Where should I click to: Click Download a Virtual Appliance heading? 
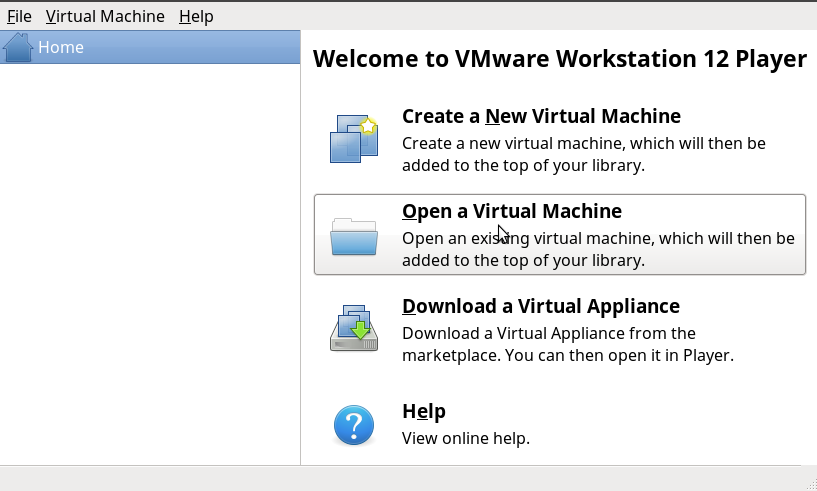[x=541, y=306]
